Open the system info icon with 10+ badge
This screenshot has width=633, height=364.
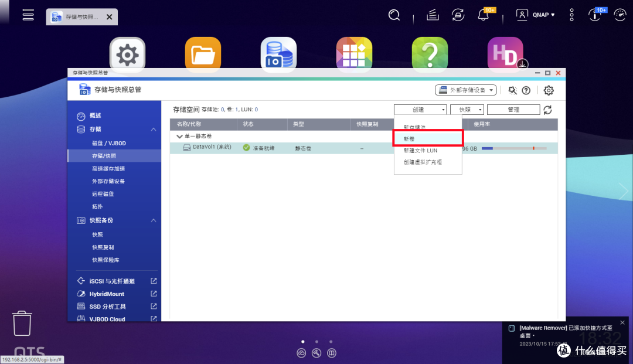(x=595, y=15)
